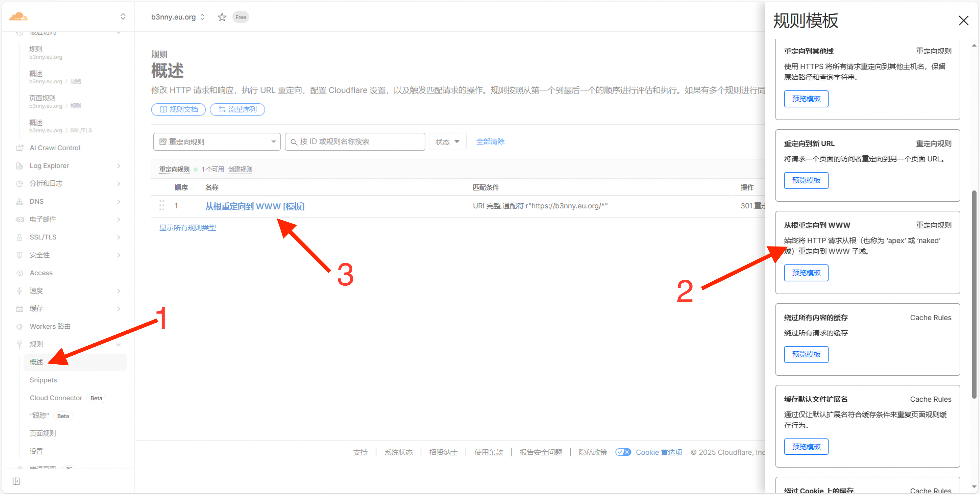Open DNS section via its sidebar icon

(19, 201)
